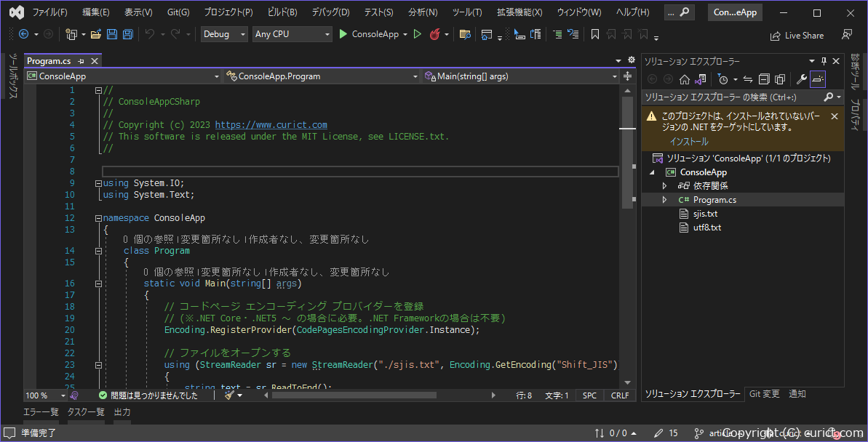Open Properties with the wrench icon

(x=802, y=79)
